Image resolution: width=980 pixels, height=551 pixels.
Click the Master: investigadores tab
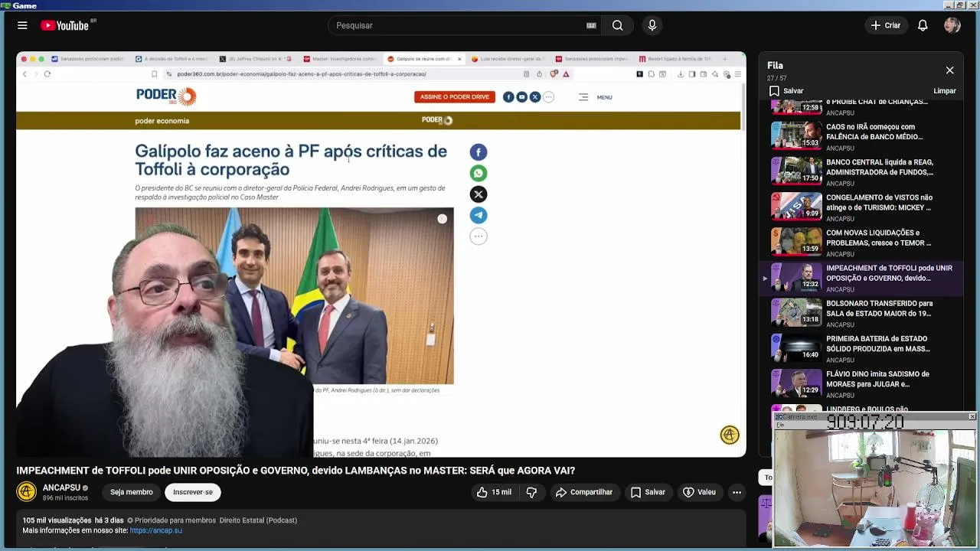(x=339, y=59)
